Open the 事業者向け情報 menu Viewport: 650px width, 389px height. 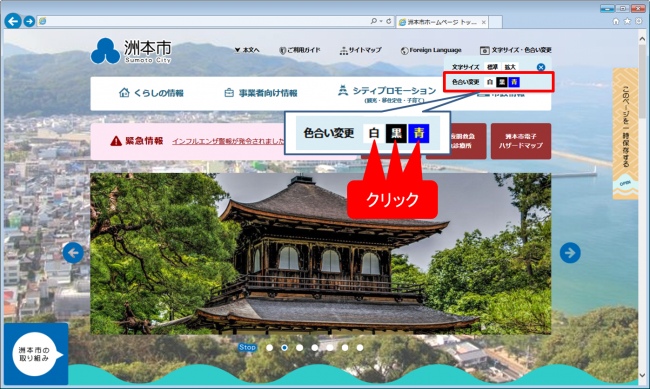click(261, 93)
